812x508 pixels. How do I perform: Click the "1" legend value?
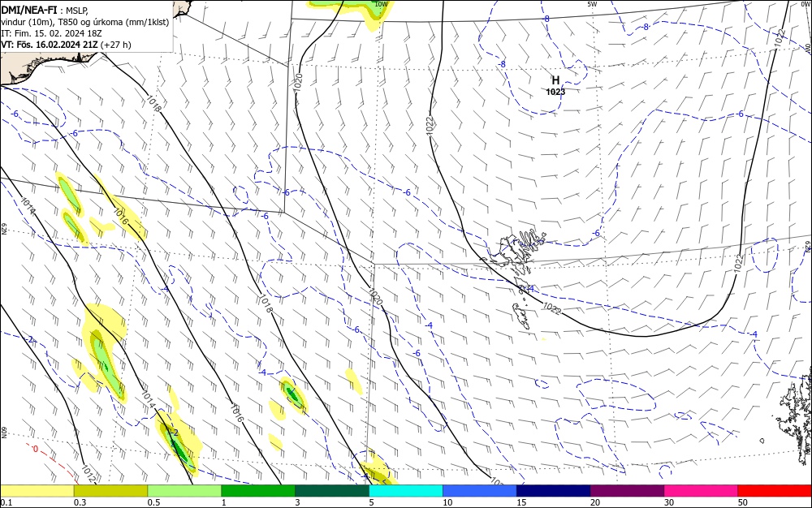tap(224, 502)
